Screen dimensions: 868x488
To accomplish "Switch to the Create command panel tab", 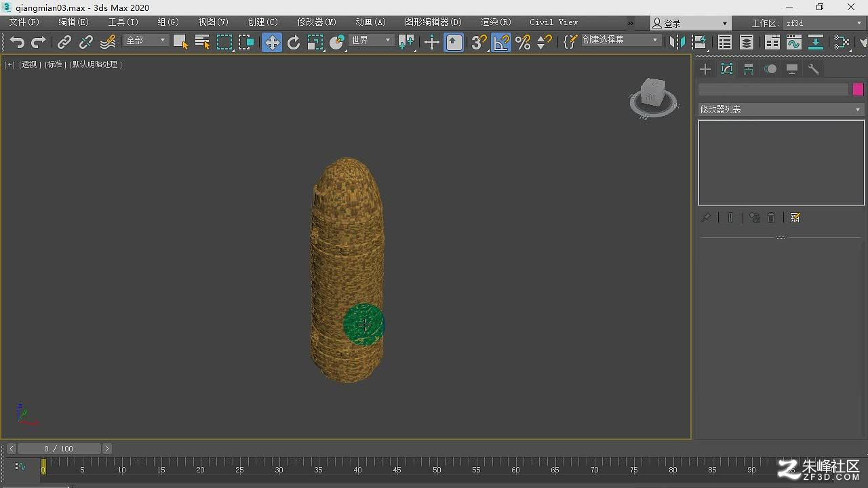I will (x=705, y=69).
